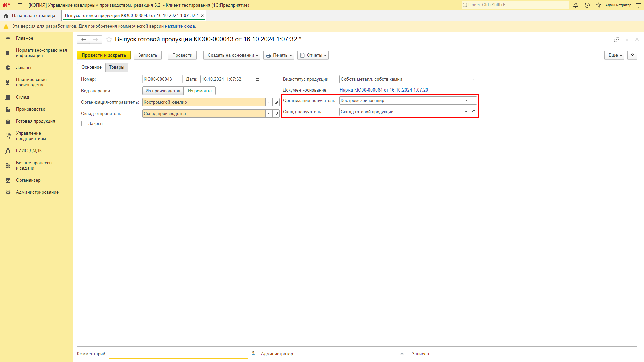Open calendar picker for Дата field
This screenshot has width=644, height=362.
point(258,79)
